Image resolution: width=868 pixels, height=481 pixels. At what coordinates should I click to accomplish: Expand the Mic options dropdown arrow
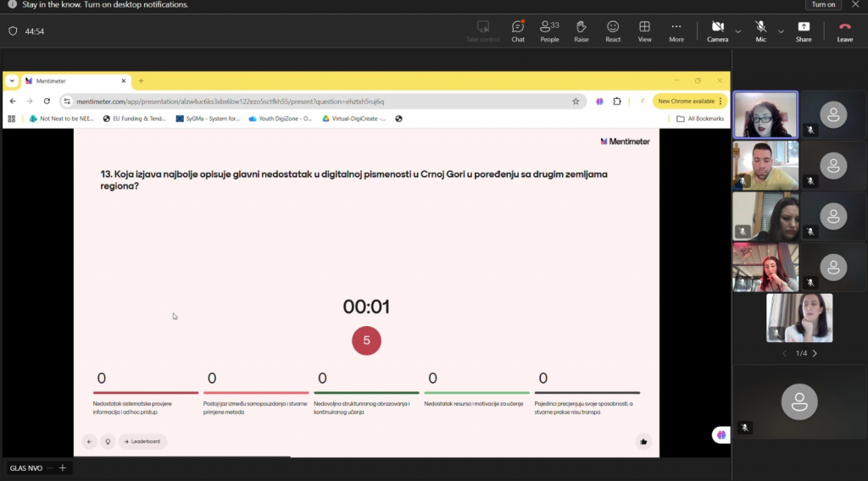[781, 31]
